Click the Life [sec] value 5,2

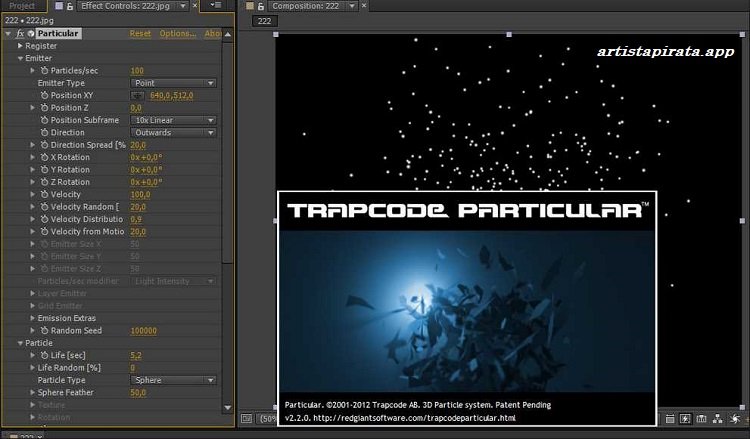click(x=136, y=356)
